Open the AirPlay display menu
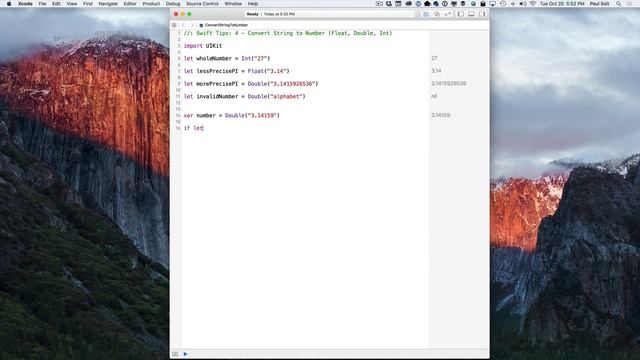This screenshot has height=360, width=640. click(493, 4)
